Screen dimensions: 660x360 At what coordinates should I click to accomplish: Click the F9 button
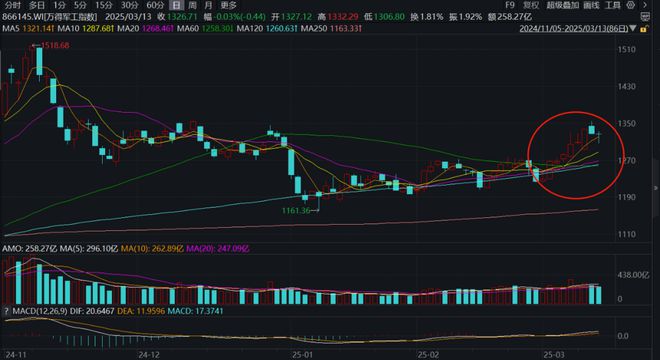(x=510, y=5)
